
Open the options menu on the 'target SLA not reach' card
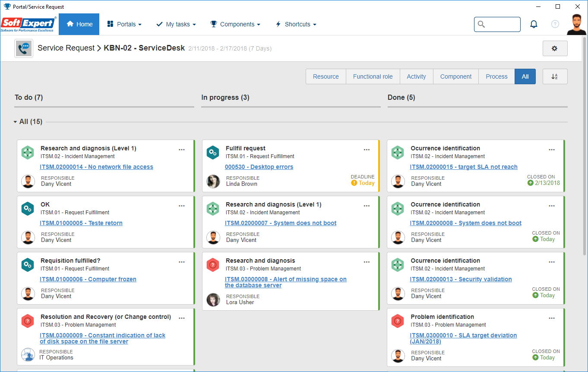(x=552, y=149)
